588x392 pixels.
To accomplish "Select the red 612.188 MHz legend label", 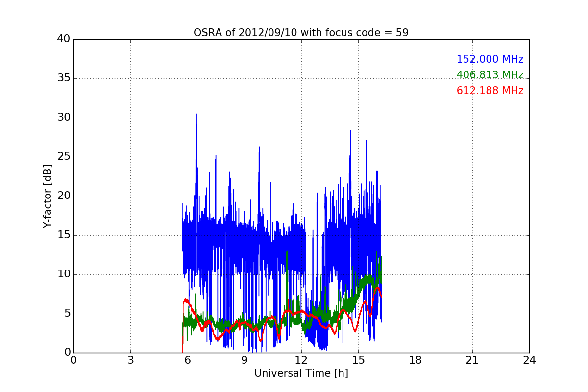I will (x=490, y=91).
